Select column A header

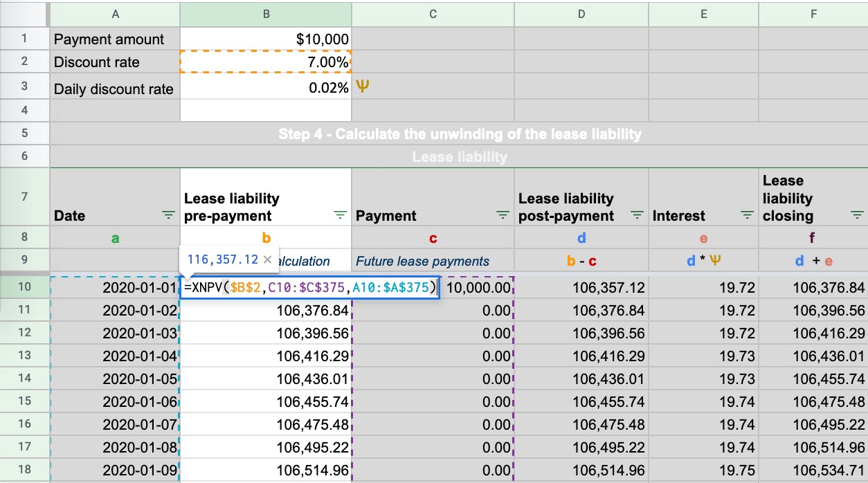115,13
